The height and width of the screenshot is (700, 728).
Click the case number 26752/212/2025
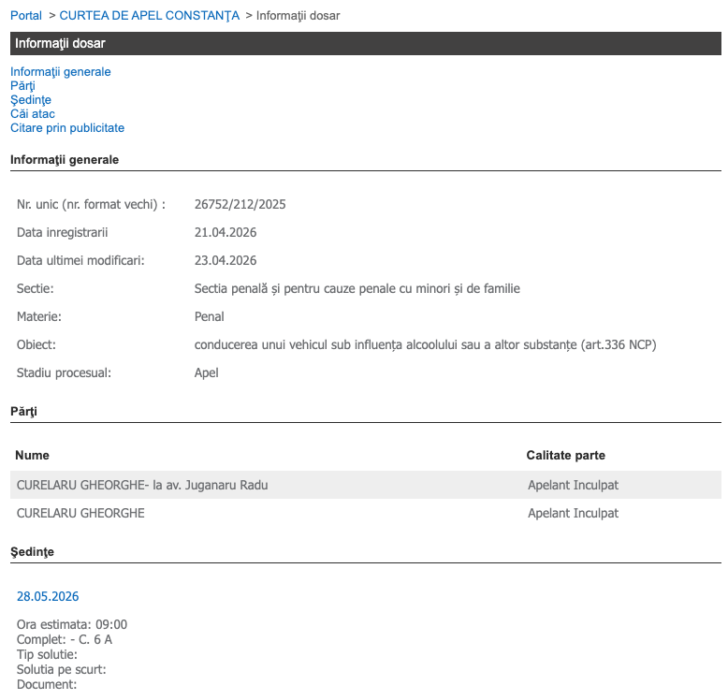click(240, 204)
